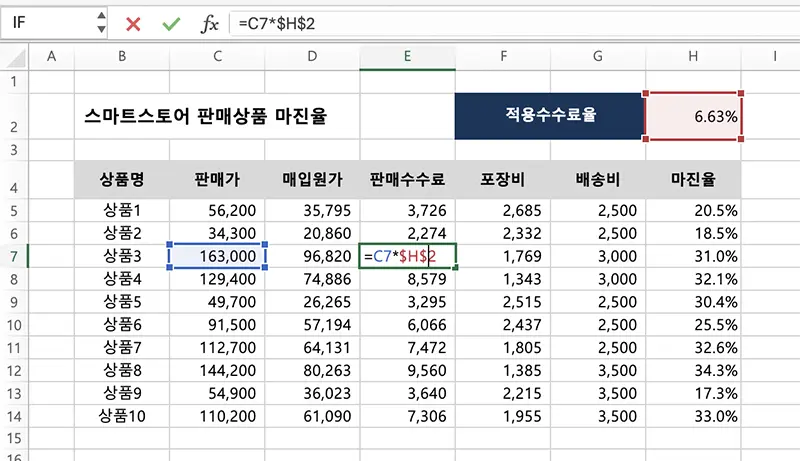Select margin rate cell 20.5%
This screenshot has width=800, height=461.
coord(693,210)
